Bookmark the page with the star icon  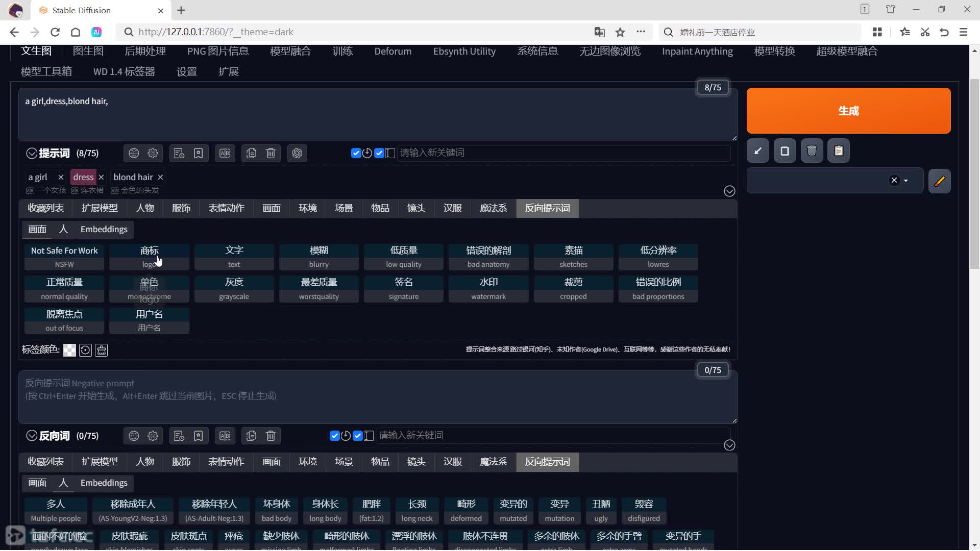coord(620,32)
